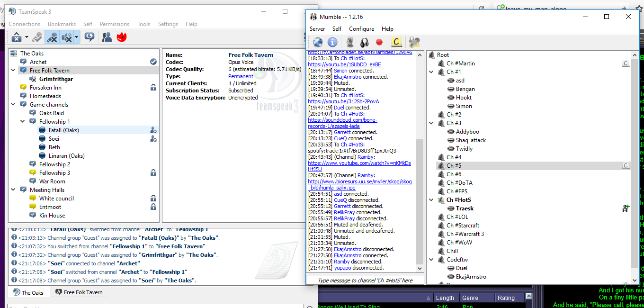Click the red flame plugin icon in TeamSpeak
Viewport: 644px width, 308px height.
(121, 36)
